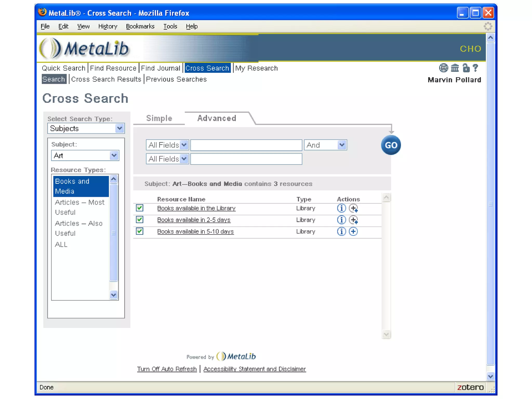The height and width of the screenshot is (399, 532).
Task: View Cross Search Results
Action: (x=106, y=79)
